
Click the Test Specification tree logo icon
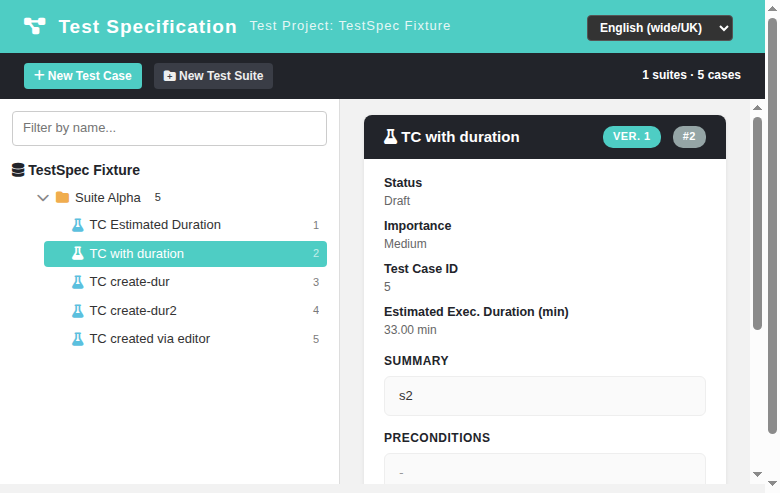35,26
